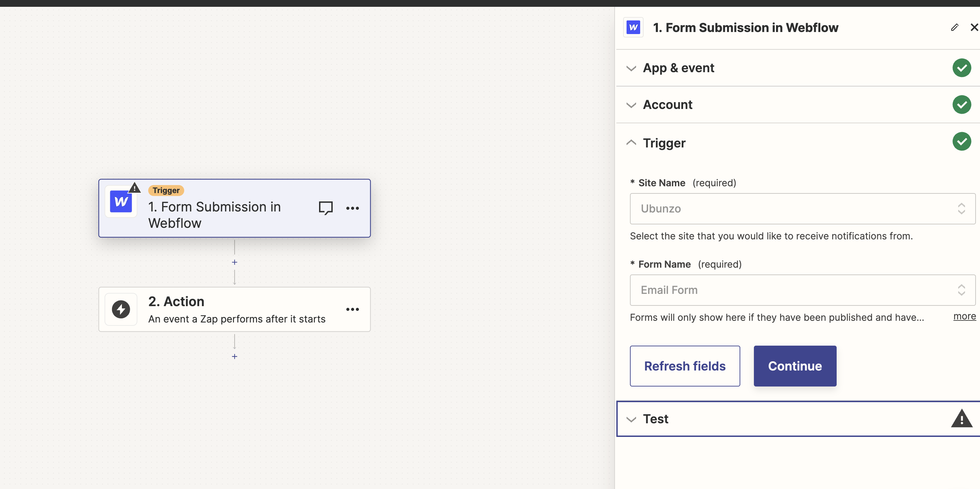Click the green checkmark beside Account

[x=961, y=105]
